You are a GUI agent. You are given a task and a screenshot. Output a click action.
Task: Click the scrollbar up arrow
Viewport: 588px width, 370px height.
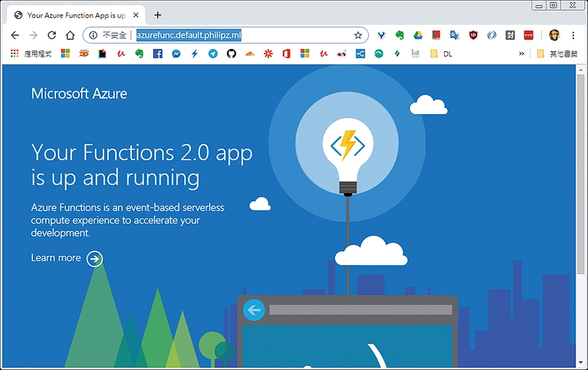click(x=580, y=70)
